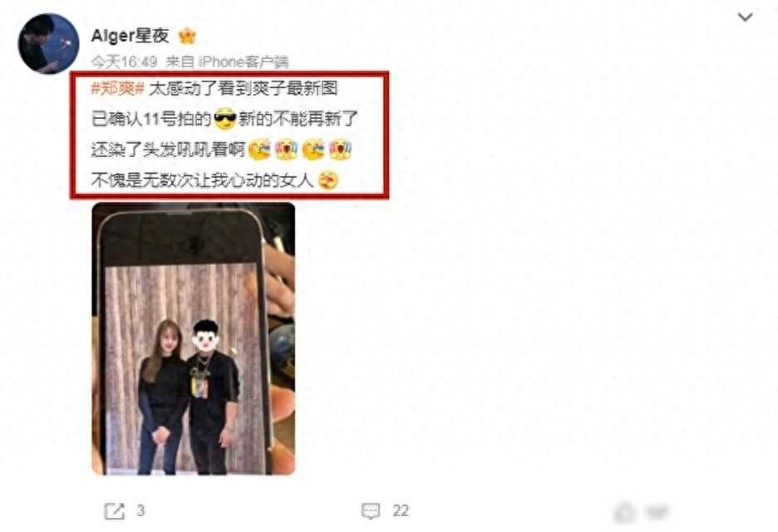Viewport: 778px width, 532px height.
Task: Click the sunglasses emoji in the post
Action: click(x=224, y=119)
